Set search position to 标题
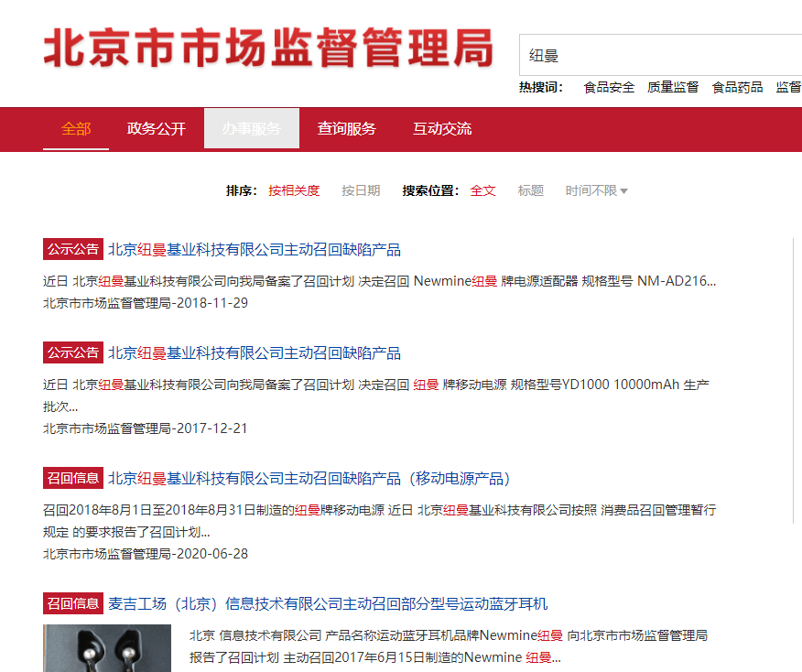The image size is (802, 672). [x=530, y=190]
